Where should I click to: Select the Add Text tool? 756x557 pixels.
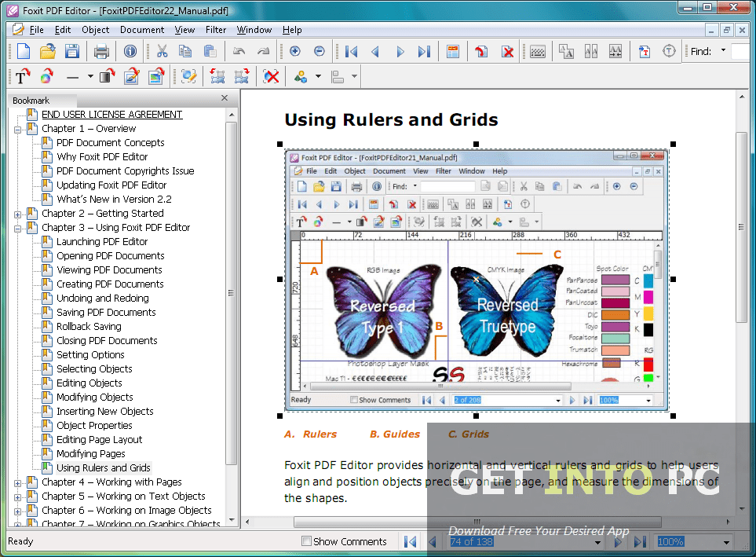23,76
